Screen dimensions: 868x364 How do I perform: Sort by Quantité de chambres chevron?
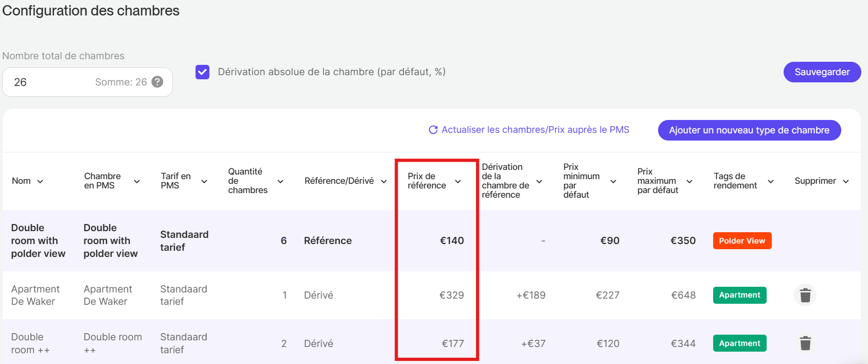280,181
